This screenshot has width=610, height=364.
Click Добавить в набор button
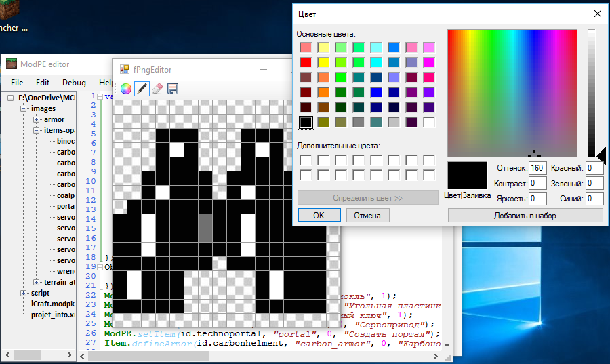[525, 216]
